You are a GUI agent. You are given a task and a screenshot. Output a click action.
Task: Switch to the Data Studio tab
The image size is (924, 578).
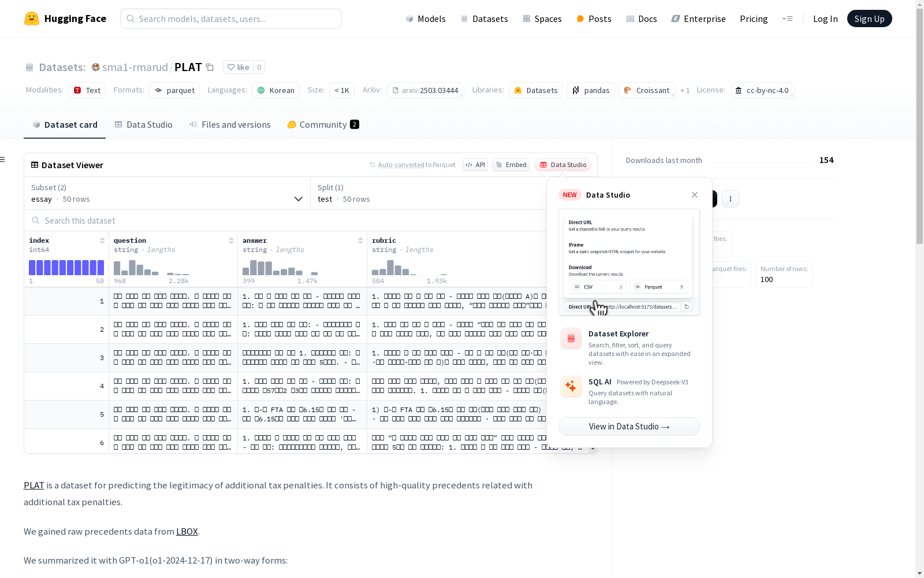(x=143, y=125)
